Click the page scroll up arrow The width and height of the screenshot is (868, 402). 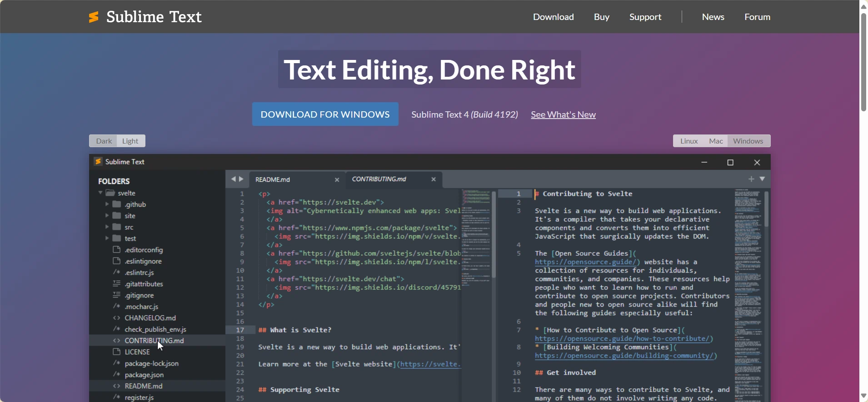click(864, 6)
